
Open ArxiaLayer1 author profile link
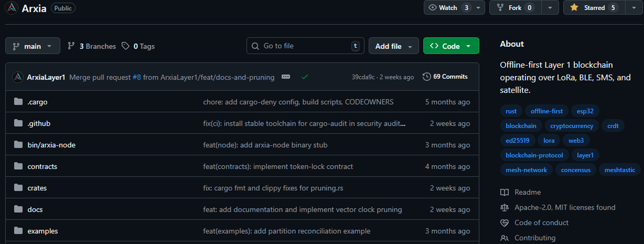(46, 77)
